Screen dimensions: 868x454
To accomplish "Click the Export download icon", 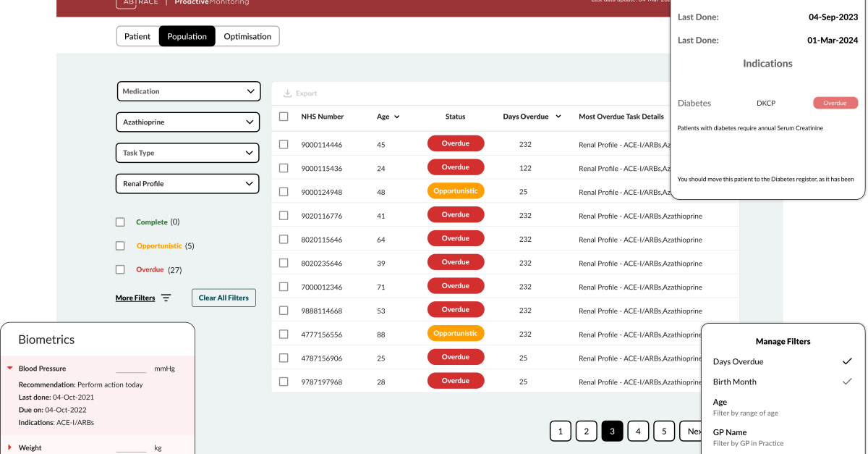I will click(287, 93).
